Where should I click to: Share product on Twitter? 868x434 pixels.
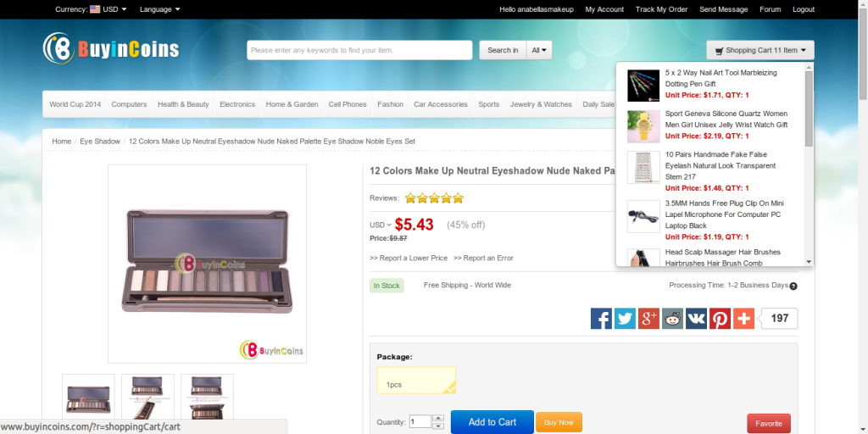click(625, 319)
